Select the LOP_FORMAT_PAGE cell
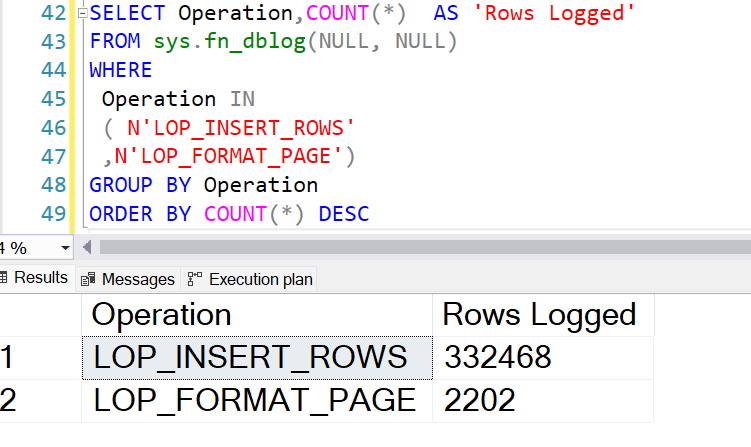The width and height of the screenshot is (751, 447). point(257,401)
